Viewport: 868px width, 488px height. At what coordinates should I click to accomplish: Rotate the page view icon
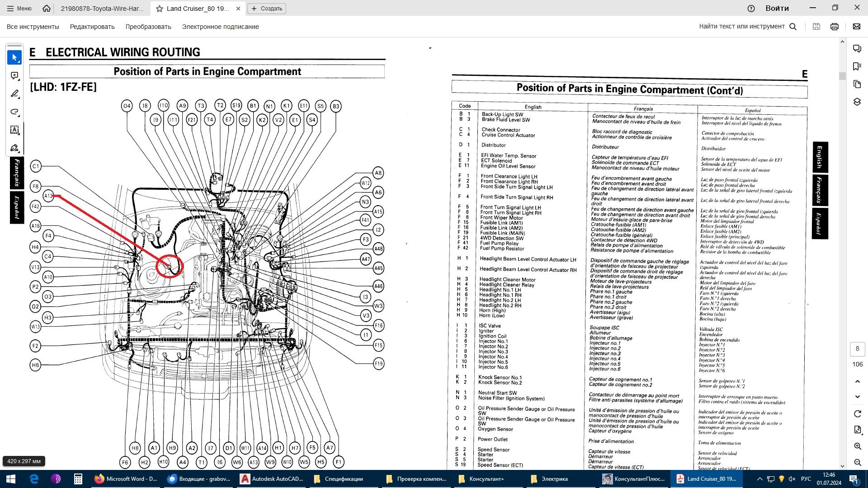pos(857,414)
